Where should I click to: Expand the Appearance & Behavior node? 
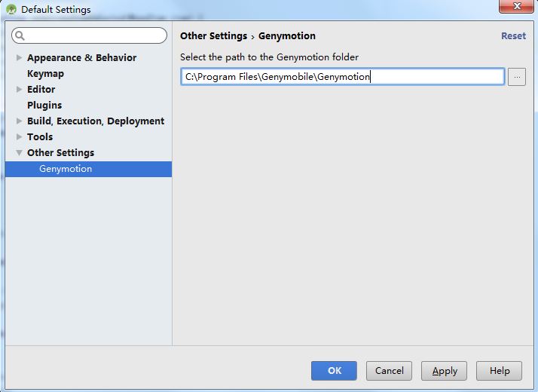(20, 57)
